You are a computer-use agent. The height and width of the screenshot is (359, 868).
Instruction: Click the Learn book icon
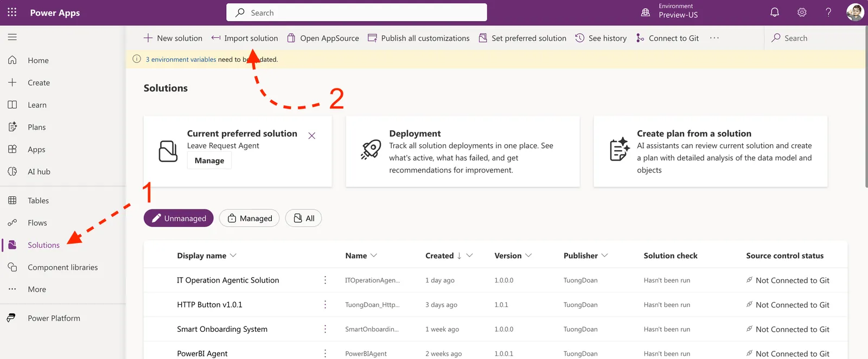(x=12, y=105)
